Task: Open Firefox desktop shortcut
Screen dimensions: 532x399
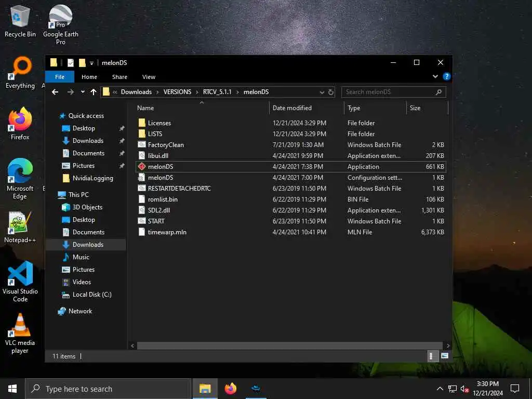Action: (x=20, y=124)
